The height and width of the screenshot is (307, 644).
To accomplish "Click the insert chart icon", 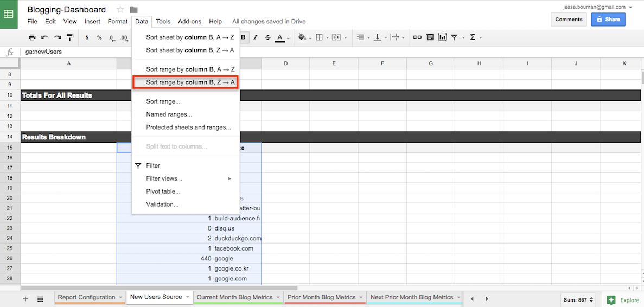I will [x=442, y=37].
